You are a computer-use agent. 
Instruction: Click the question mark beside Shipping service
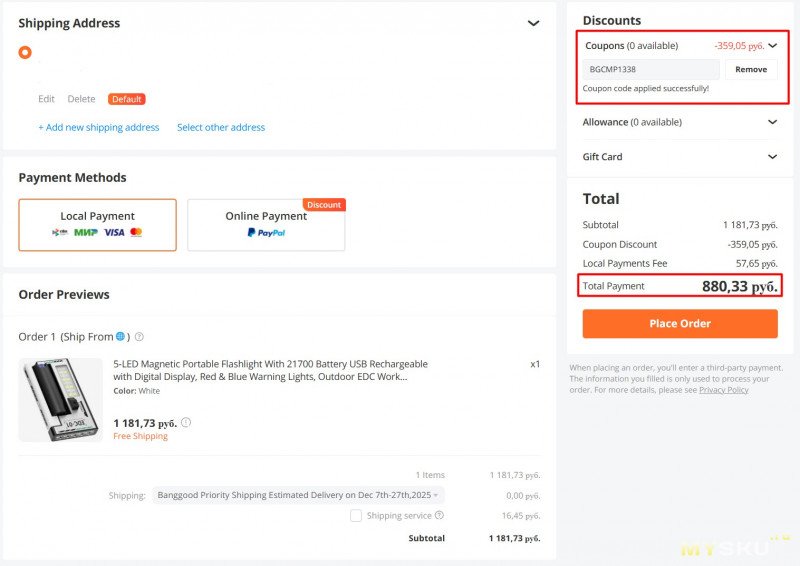pyautogui.click(x=440, y=516)
